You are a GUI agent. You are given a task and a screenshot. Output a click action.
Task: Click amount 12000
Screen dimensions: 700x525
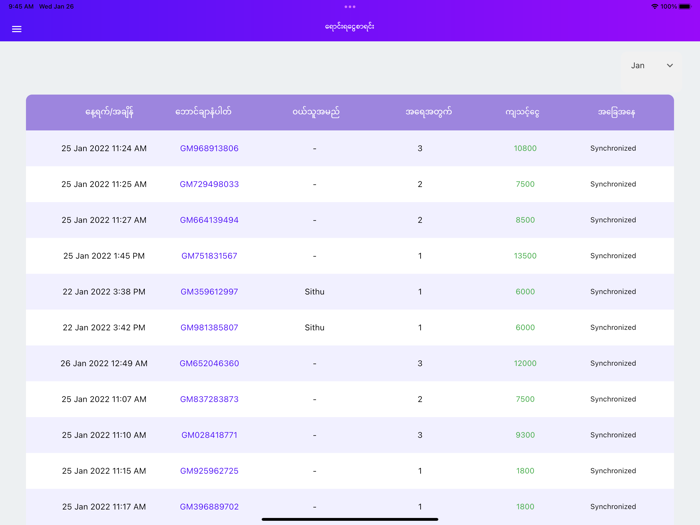525,363
